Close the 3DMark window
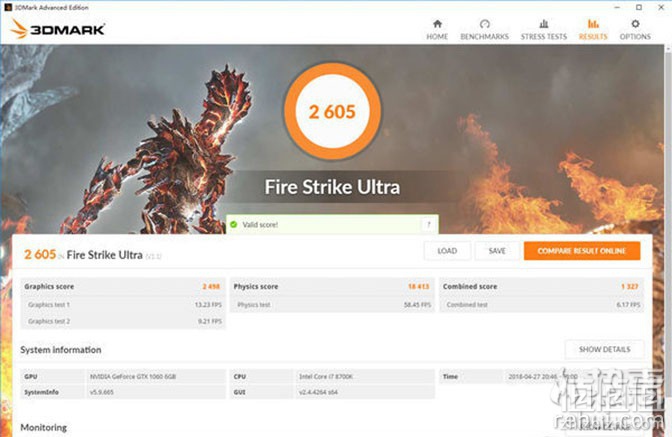 [661, 7]
